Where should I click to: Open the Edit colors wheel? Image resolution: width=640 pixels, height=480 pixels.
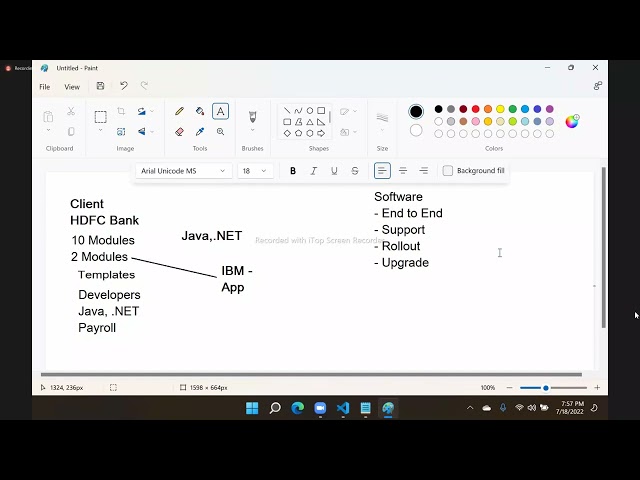point(572,121)
